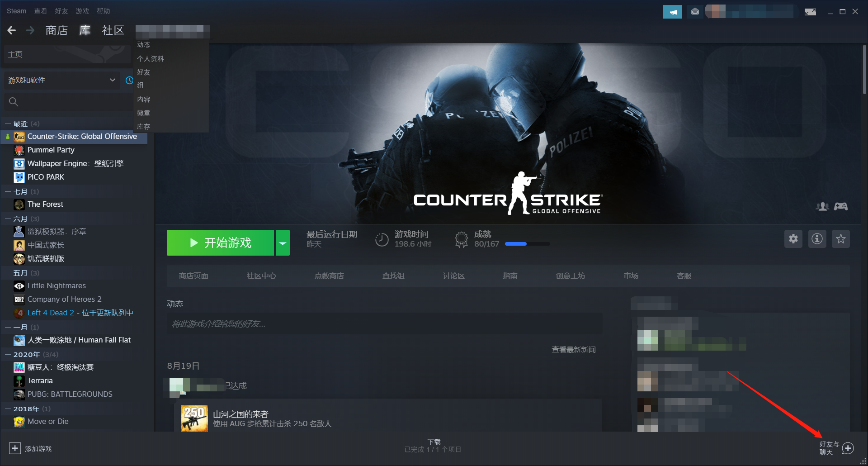Click the play time clock icon
868x466 pixels.
[x=382, y=239]
